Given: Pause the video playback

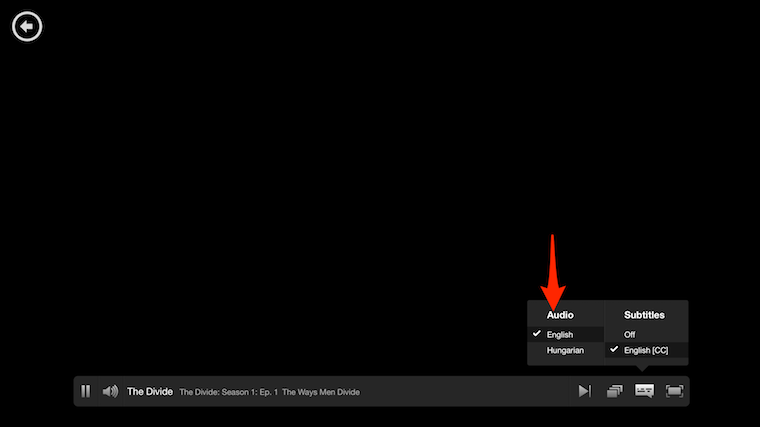Looking at the screenshot, I should (x=86, y=391).
